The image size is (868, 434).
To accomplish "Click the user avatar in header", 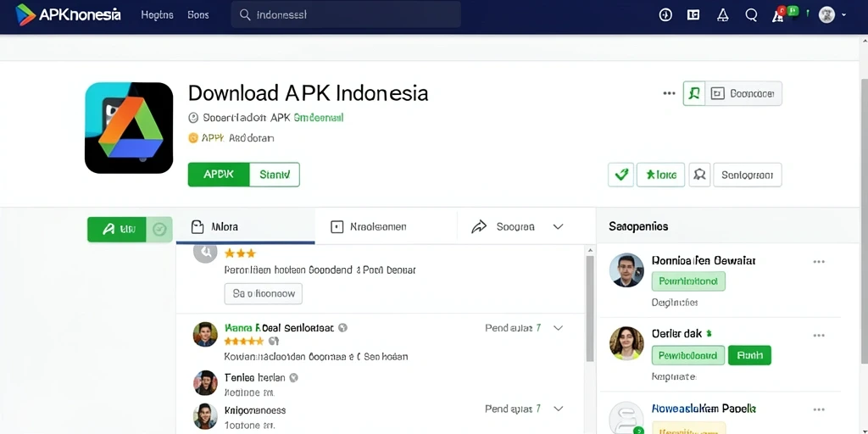I will tap(826, 15).
